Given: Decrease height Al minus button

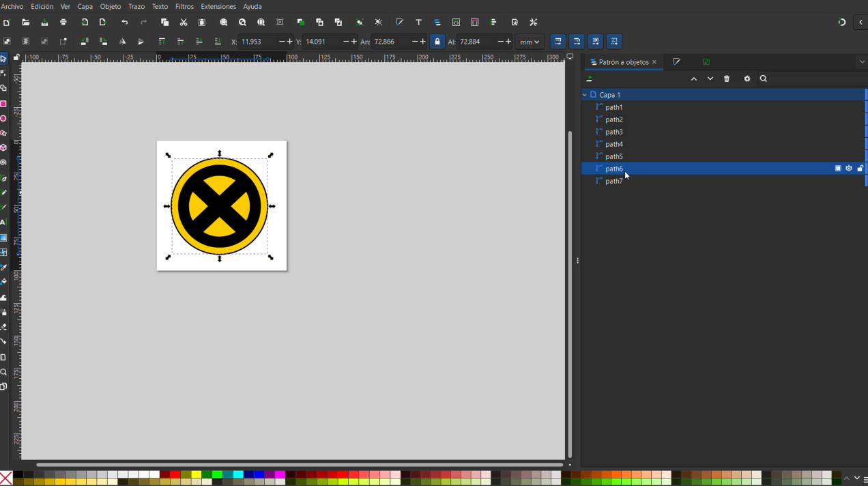Looking at the screenshot, I should tap(500, 42).
